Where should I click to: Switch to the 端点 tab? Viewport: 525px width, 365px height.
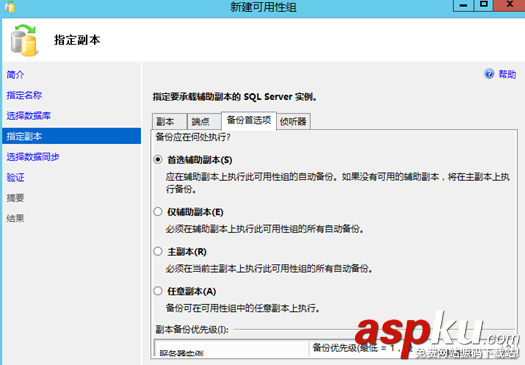pos(204,121)
